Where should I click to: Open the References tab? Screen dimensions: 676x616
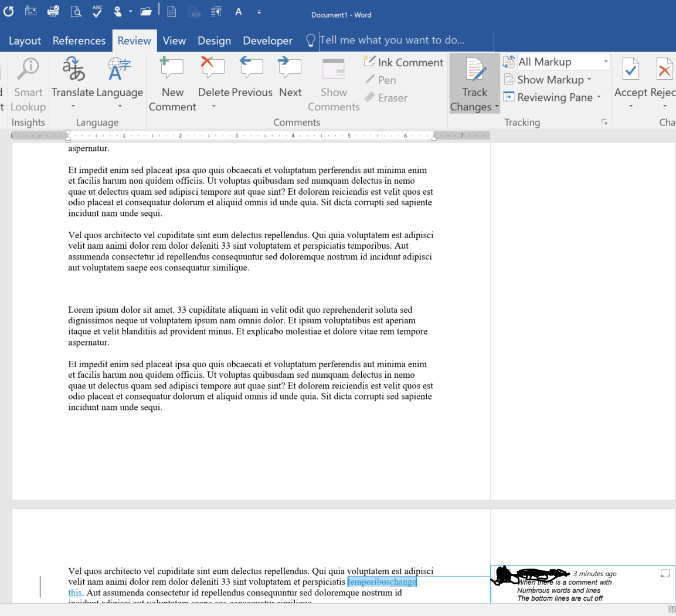[x=79, y=40]
